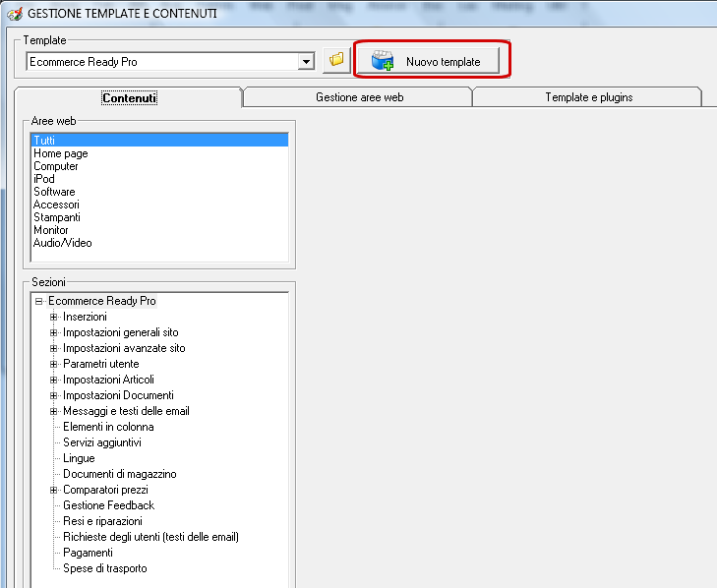This screenshot has height=588, width=717.
Task: Expand the Inserzioni node
Action: pos(53,317)
